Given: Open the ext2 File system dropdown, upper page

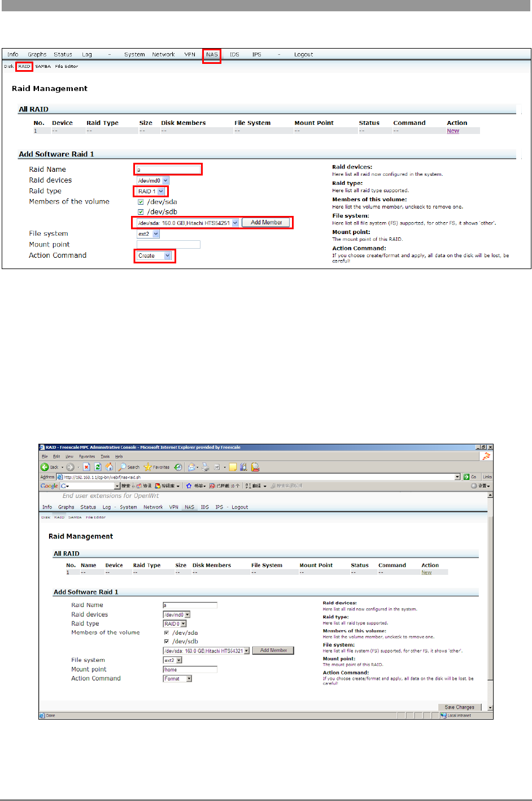Looking at the screenshot, I should point(148,233).
